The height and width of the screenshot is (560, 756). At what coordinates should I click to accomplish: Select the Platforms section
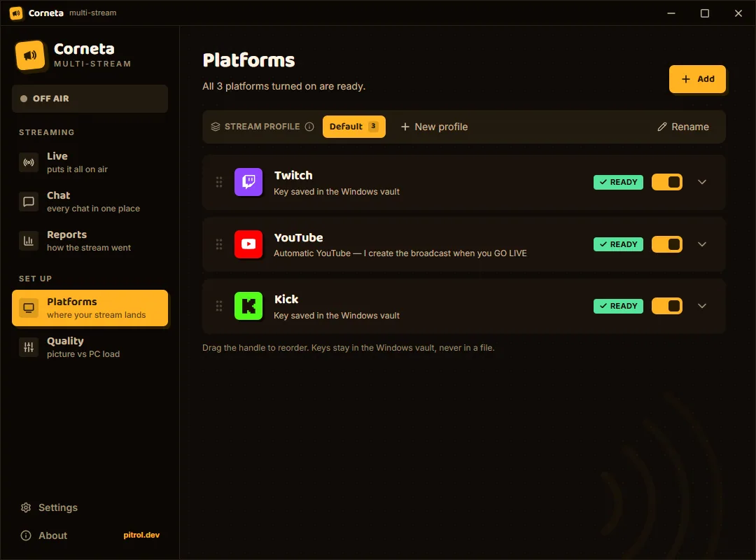click(90, 308)
